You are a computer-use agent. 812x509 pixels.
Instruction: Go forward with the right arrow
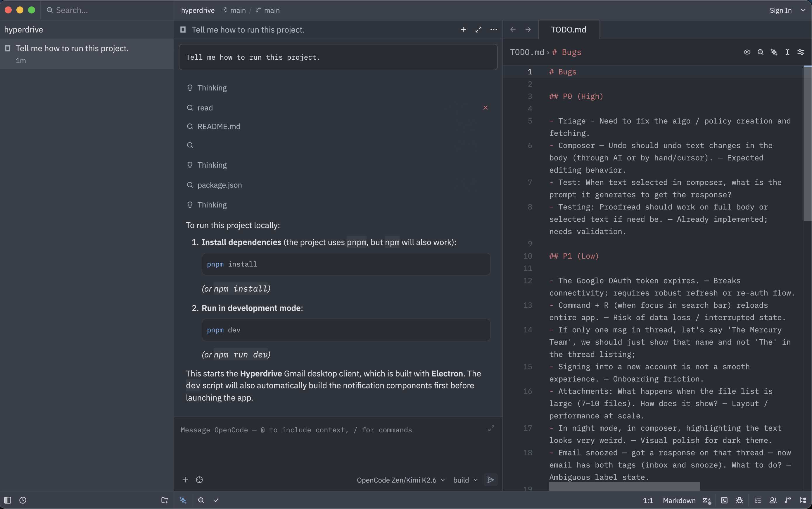(x=528, y=30)
